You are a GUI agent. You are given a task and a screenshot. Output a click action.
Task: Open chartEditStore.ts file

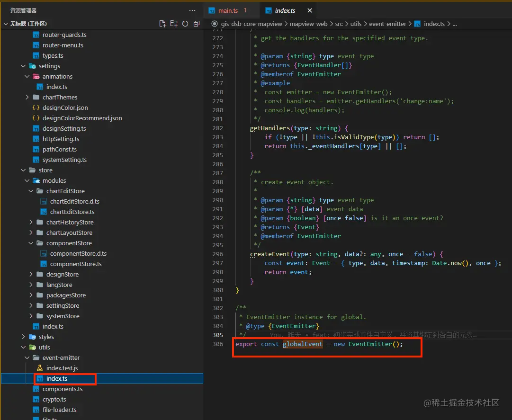pyautogui.click(x=72, y=212)
